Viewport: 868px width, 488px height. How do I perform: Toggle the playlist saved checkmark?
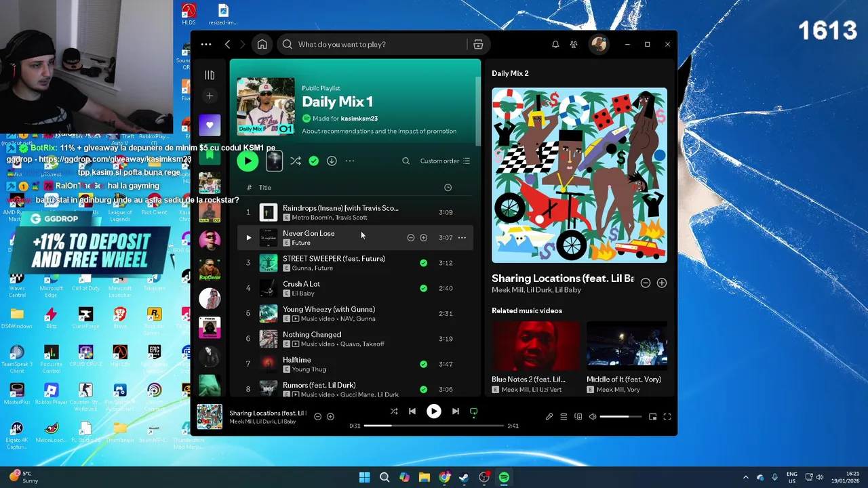pyautogui.click(x=313, y=161)
